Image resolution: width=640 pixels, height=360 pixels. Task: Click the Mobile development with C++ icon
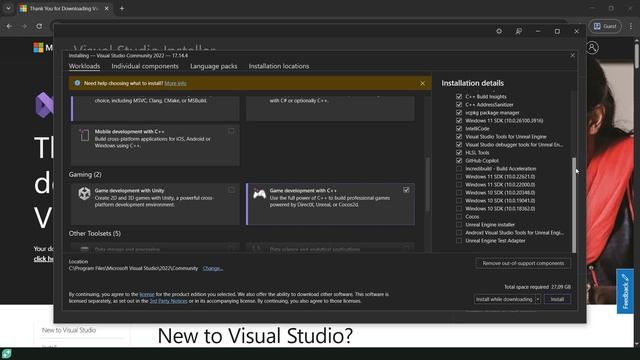pos(84,135)
